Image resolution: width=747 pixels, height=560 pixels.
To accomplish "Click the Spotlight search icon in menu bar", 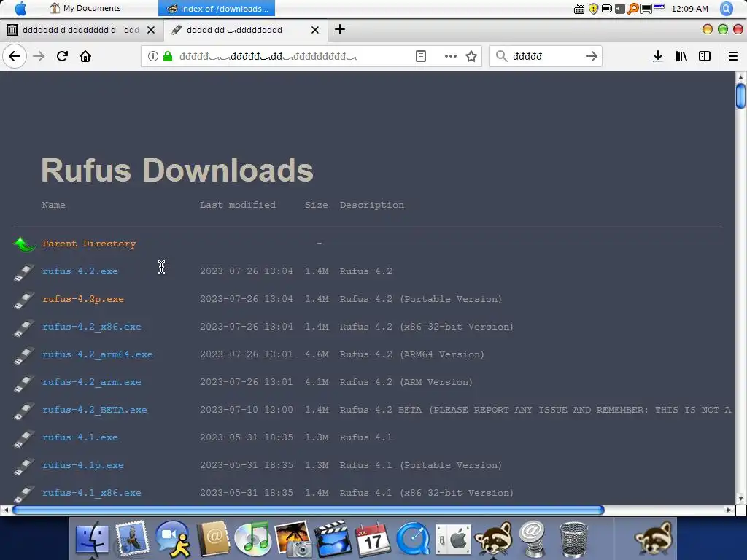I will (727, 8).
